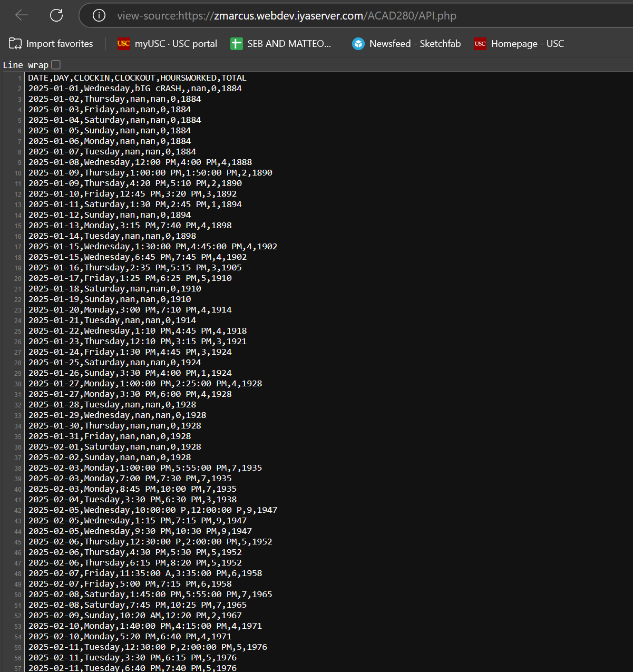The width and height of the screenshot is (633, 672).
Task: Click line 2025-01-22,Wednesday,1:10 PM,4:45 PM
Action: [138, 331]
